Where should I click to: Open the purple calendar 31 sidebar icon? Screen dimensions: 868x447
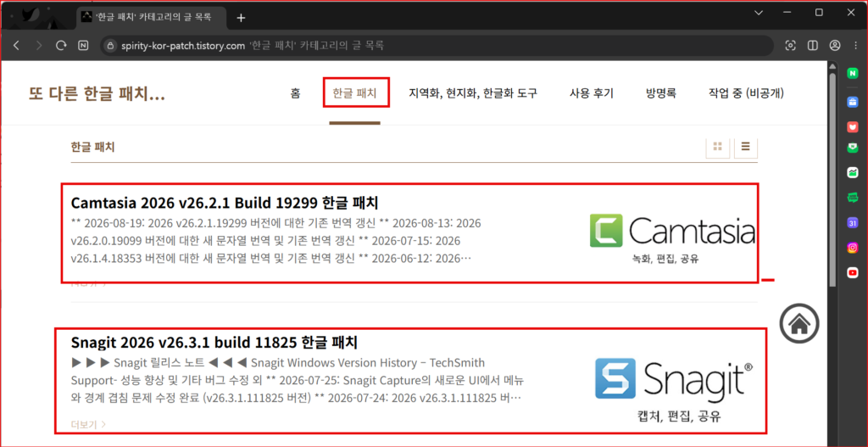[853, 223]
